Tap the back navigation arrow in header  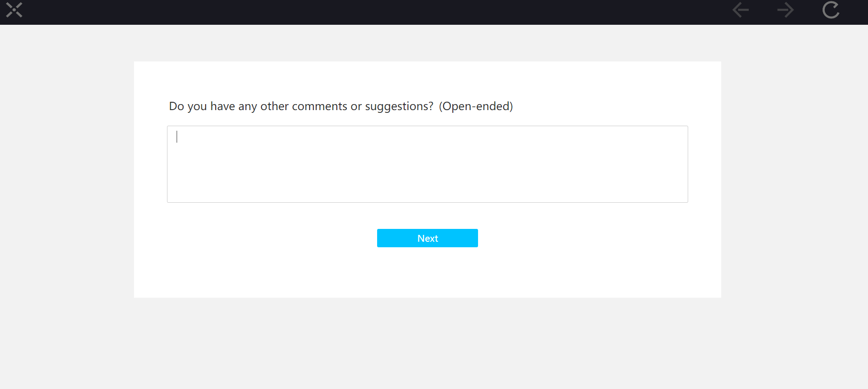click(740, 10)
